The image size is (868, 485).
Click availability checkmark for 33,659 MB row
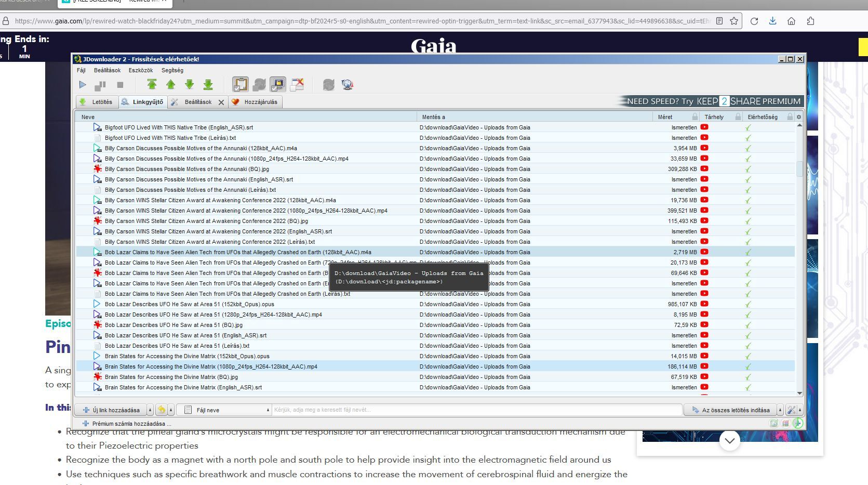749,159
